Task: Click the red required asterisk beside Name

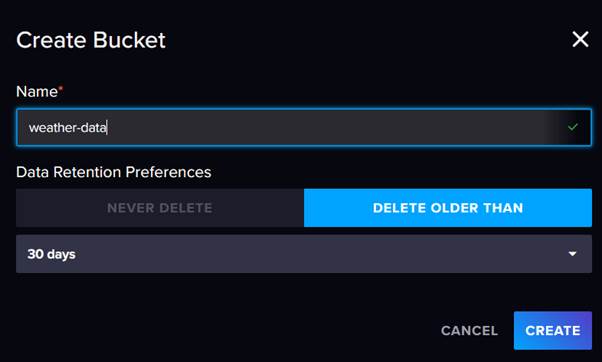Action: (x=61, y=88)
